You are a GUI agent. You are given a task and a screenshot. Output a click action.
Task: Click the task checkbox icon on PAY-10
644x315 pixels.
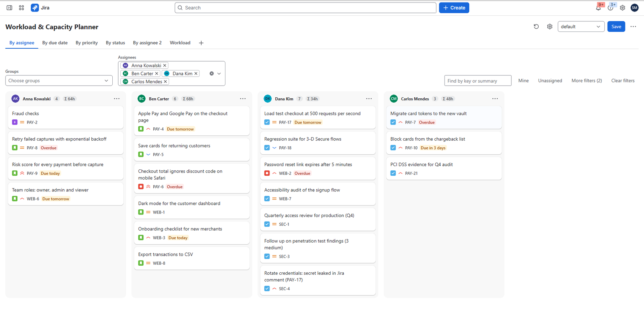click(393, 148)
